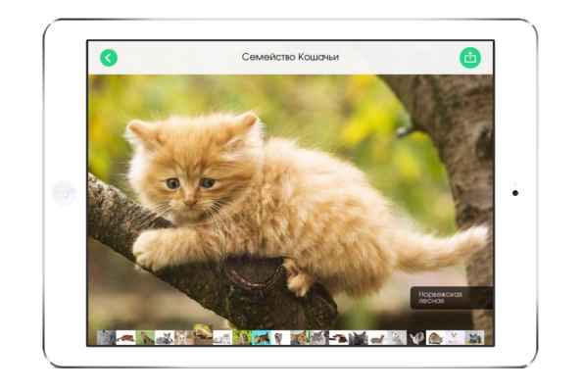The height and width of the screenshot is (392, 583).
Task: Tap the iPad front camera dot
Action: 515,193
